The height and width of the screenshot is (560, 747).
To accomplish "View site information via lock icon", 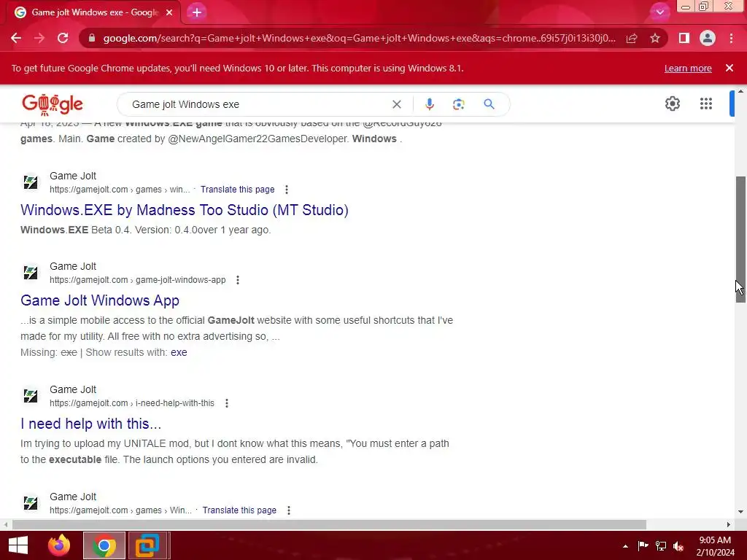I will coord(92,38).
